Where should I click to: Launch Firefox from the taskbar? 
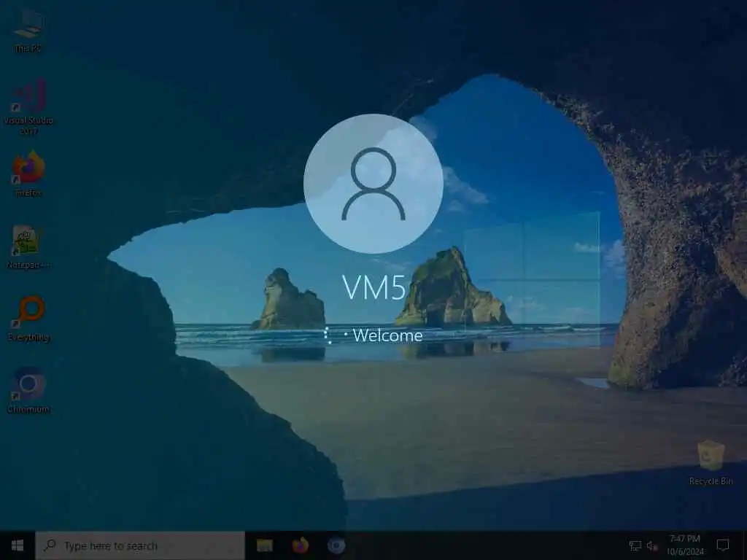click(300, 545)
